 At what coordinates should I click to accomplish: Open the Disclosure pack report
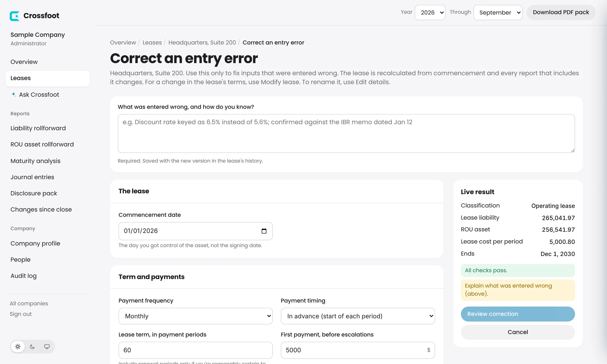(48, 193)
